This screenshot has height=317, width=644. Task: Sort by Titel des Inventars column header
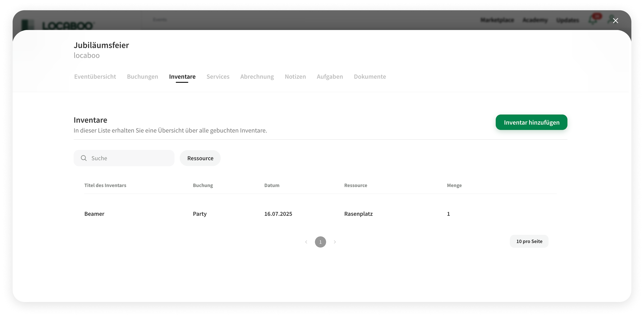(105, 185)
